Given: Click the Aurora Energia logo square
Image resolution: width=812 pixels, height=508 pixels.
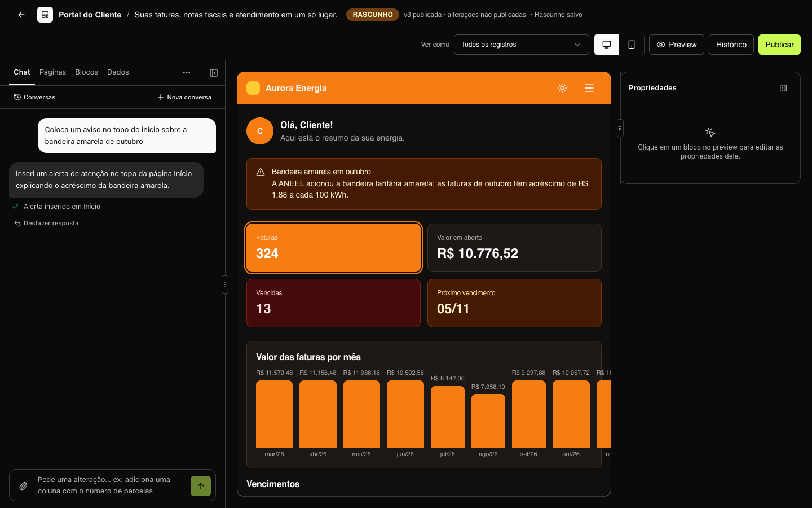Looking at the screenshot, I should click(253, 88).
